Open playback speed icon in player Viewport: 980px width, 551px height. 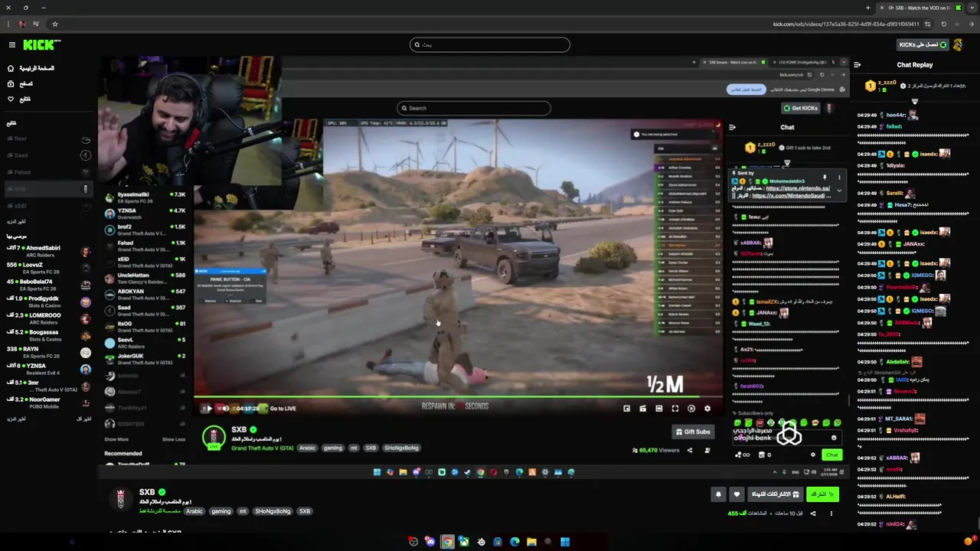click(691, 409)
